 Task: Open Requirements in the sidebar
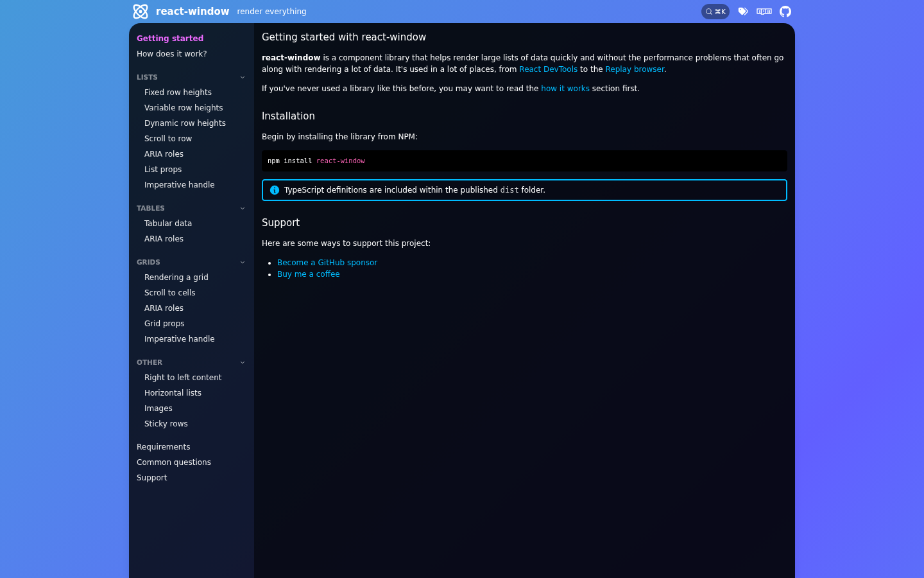(x=163, y=447)
